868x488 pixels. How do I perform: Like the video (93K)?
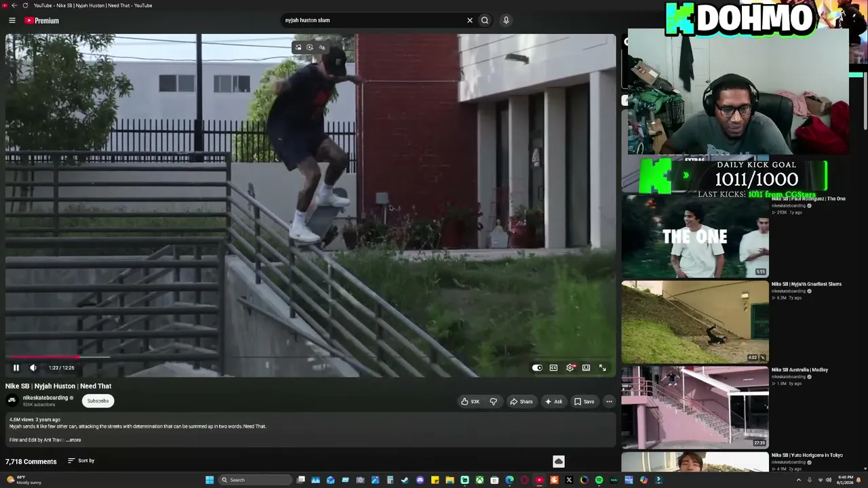tap(471, 401)
